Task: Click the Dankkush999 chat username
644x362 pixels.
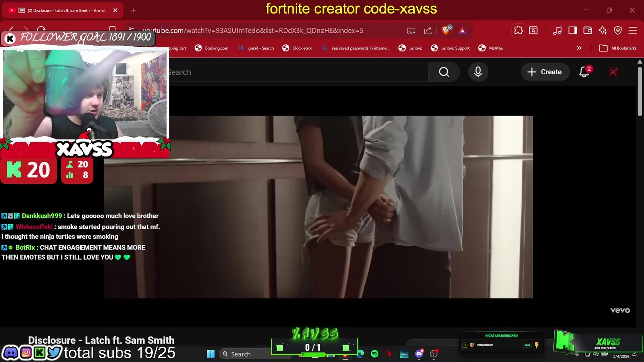Action: [x=42, y=216]
